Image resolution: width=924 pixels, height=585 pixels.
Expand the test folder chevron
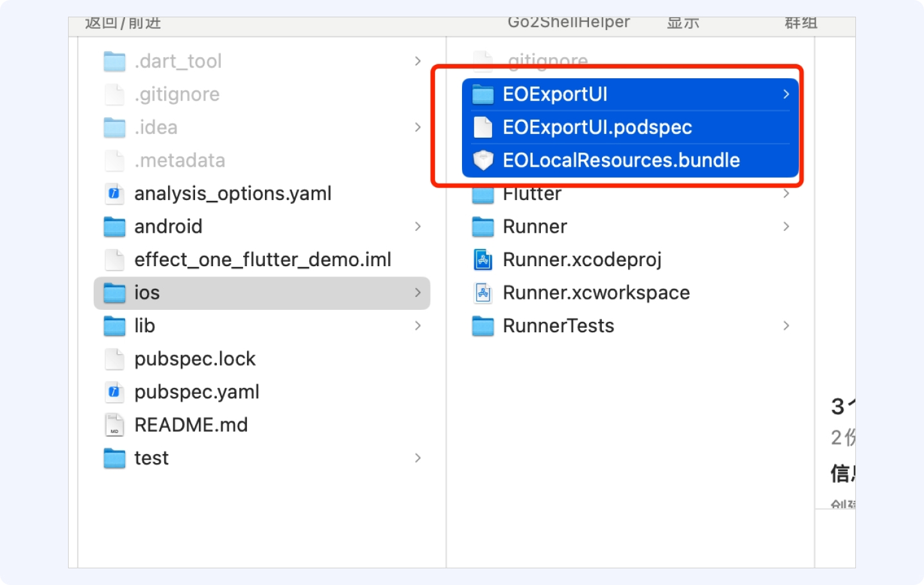pos(418,458)
